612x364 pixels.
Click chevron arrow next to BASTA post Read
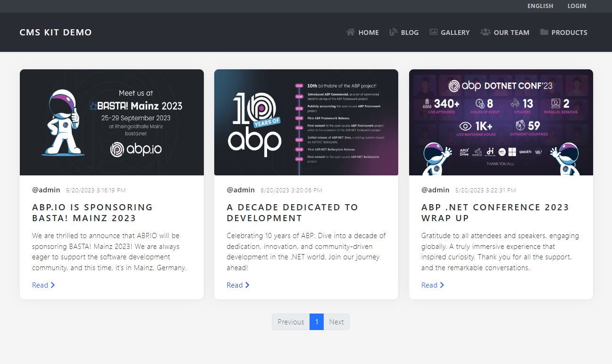click(53, 285)
